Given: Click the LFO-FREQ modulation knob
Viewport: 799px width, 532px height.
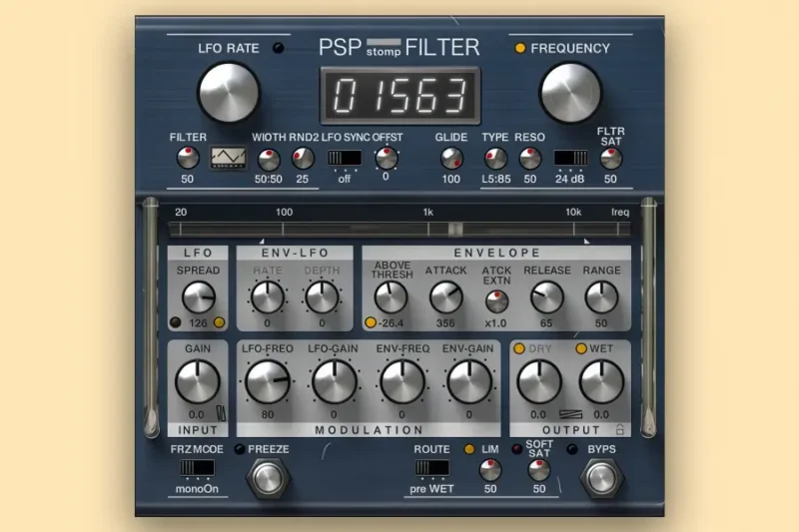Looking at the screenshot, I should click(x=267, y=382).
